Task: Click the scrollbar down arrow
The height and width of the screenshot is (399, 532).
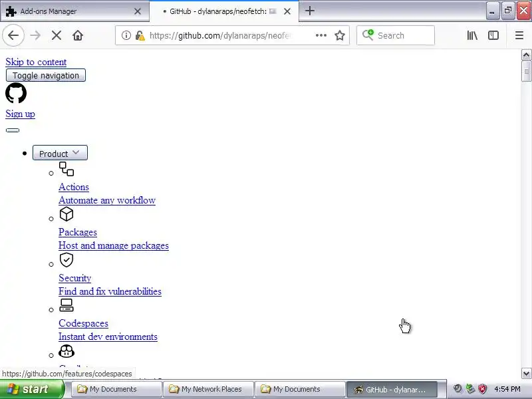Action: 526,374
